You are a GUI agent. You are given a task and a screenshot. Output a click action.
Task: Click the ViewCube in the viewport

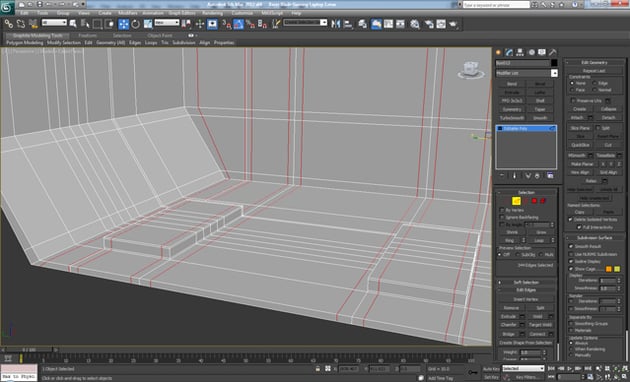point(470,69)
